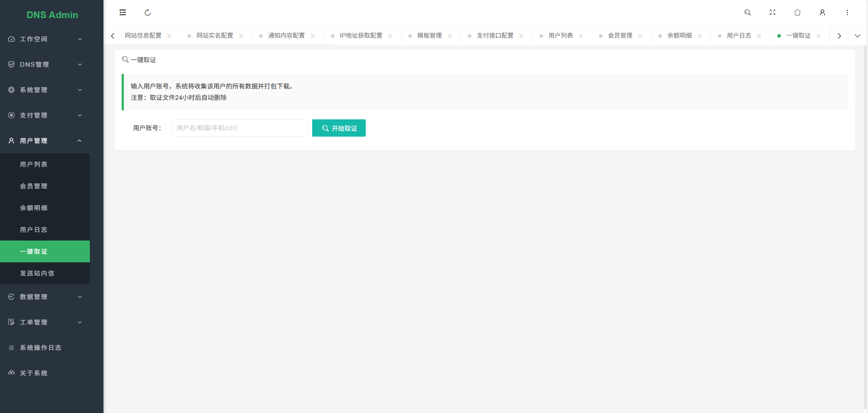Expand the DNS管理 sidebar menu
The image size is (868, 413).
[45, 64]
